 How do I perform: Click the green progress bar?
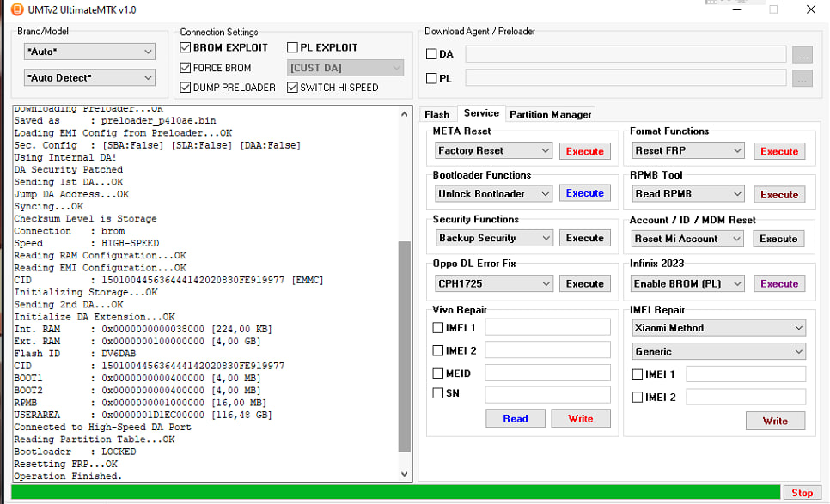pos(396,492)
